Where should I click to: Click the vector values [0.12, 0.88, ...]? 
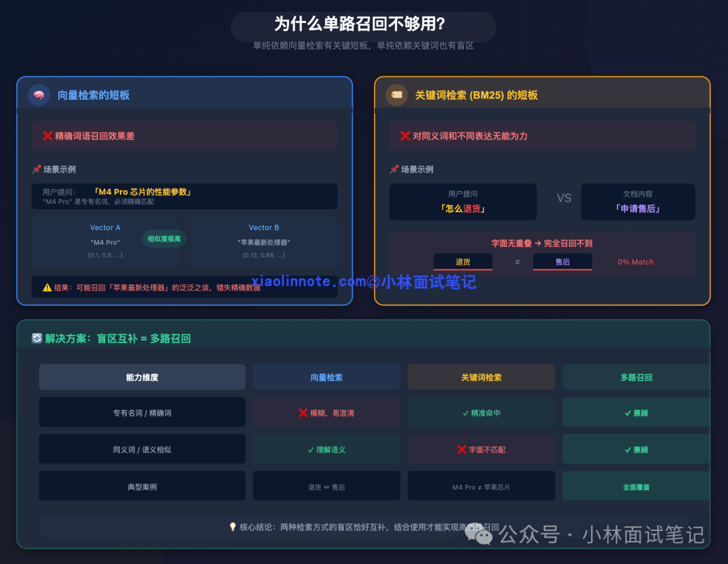tap(264, 255)
